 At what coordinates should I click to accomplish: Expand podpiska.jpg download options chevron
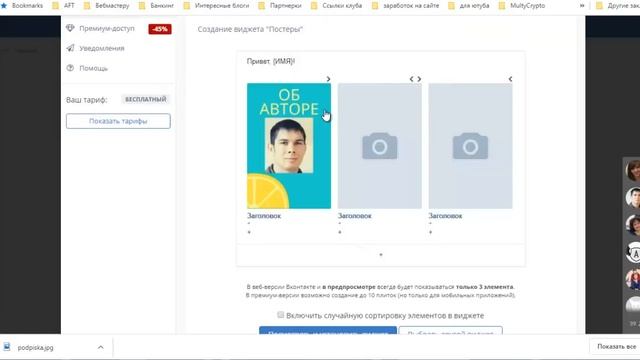click(x=100, y=347)
